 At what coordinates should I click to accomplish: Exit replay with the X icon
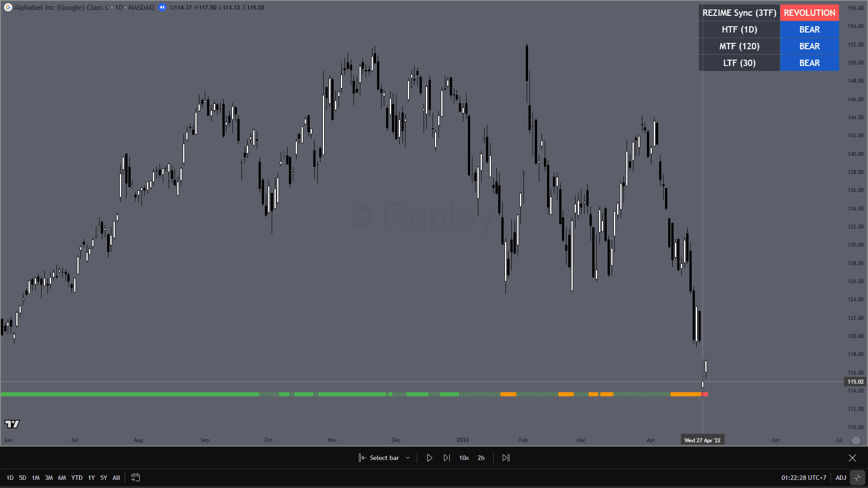coord(852,458)
